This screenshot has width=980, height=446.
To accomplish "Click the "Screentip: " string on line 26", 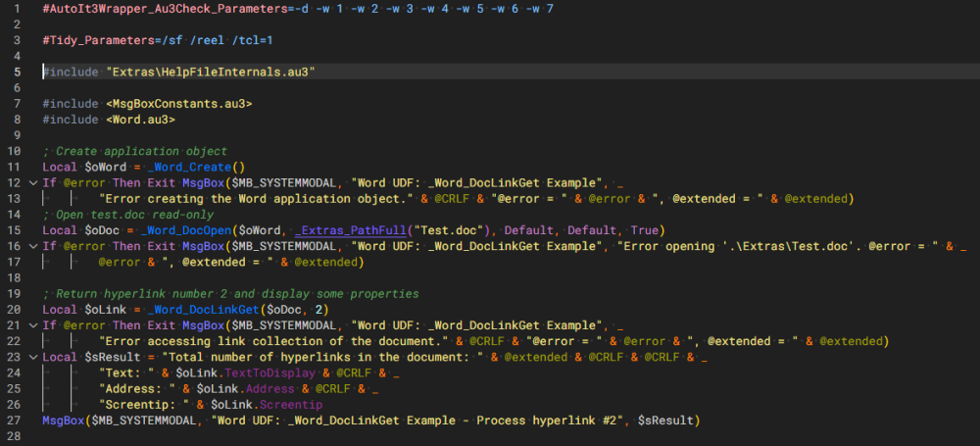I will click(x=144, y=405).
